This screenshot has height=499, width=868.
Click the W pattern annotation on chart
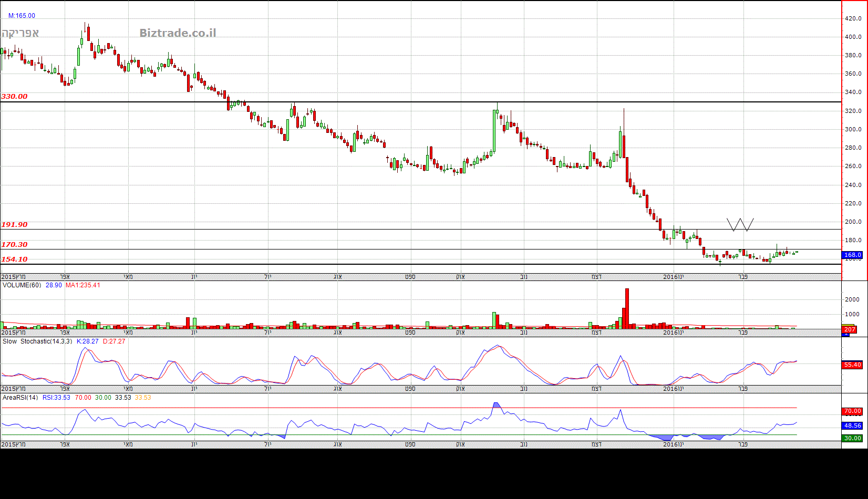[740, 225]
